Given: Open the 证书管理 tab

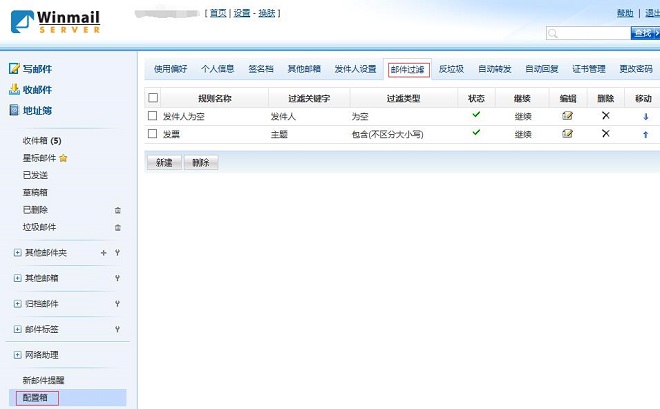Looking at the screenshot, I should [589, 69].
